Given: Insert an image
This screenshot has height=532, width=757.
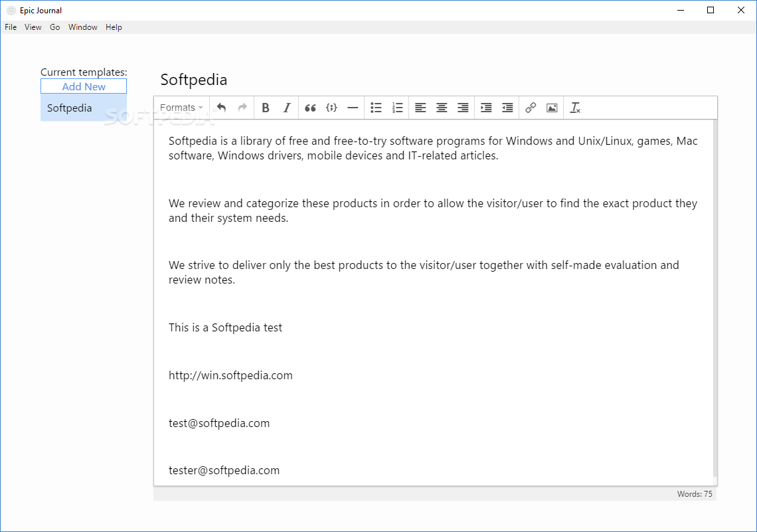Looking at the screenshot, I should 551,108.
